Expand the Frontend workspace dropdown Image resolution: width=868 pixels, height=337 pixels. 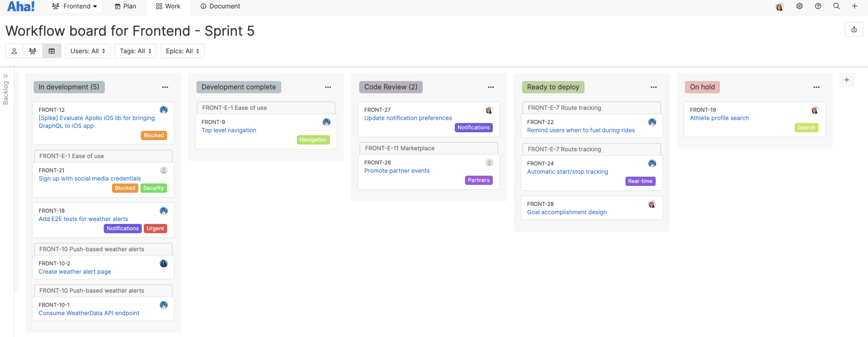point(74,6)
